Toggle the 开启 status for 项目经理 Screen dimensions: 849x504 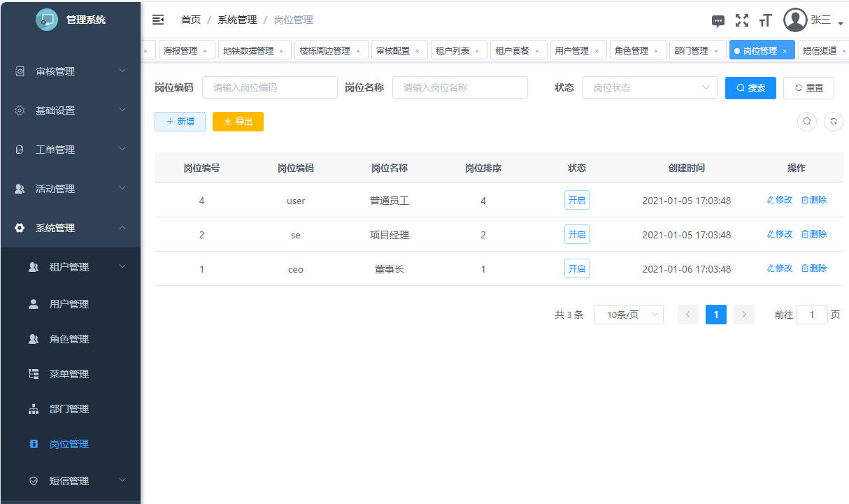(x=577, y=234)
